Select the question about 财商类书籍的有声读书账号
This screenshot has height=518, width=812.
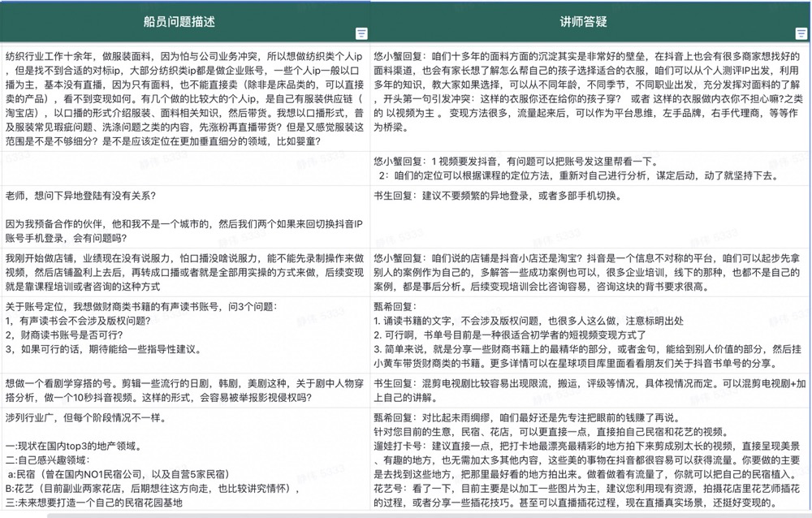(x=185, y=335)
